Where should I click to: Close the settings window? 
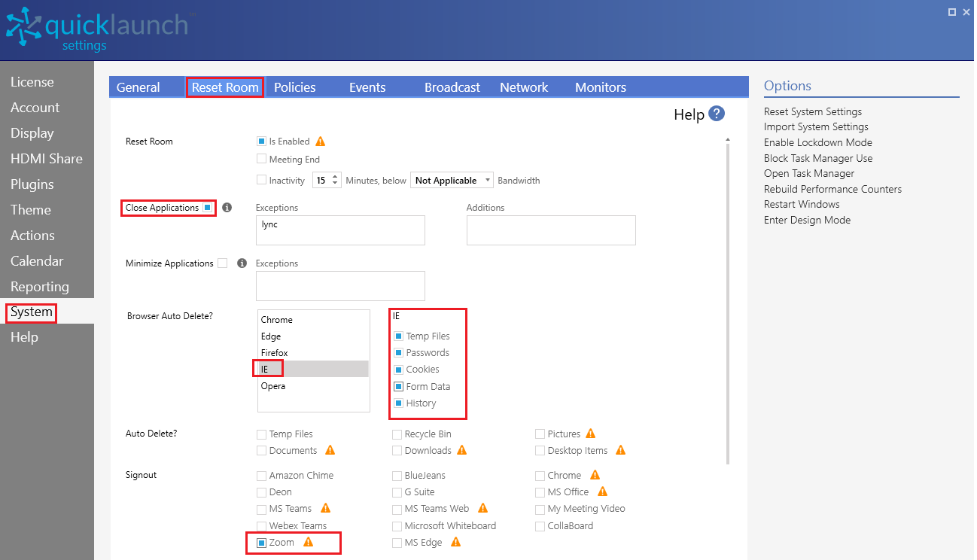(x=966, y=12)
